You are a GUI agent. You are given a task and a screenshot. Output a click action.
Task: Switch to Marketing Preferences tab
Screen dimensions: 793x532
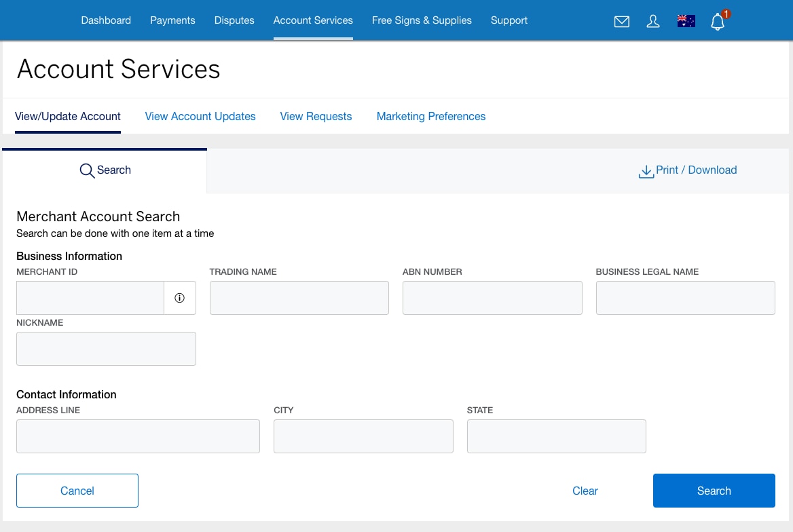pos(431,116)
